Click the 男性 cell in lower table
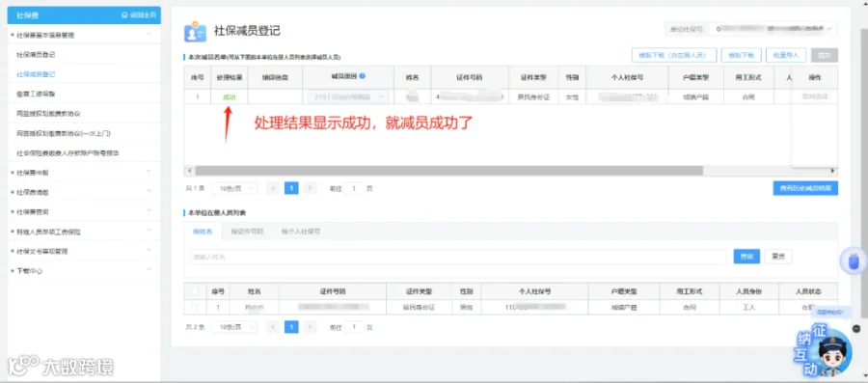 (466, 307)
